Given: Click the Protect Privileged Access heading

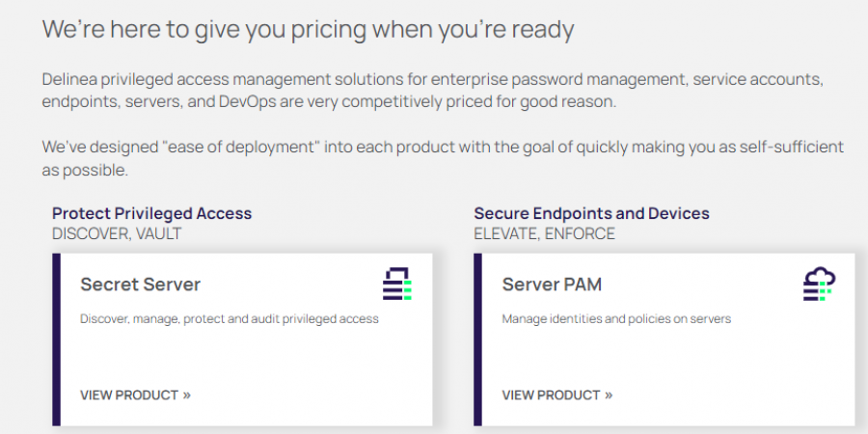Looking at the screenshot, I should pos(151,213).
